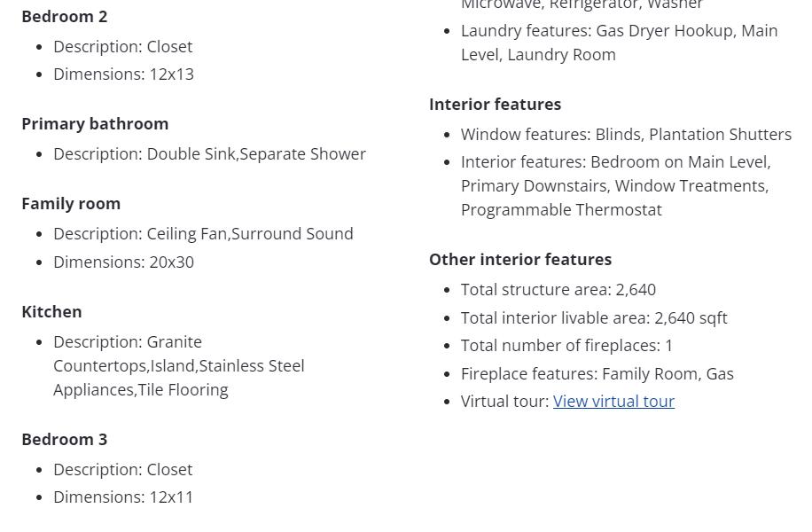Select the Family room heading
The image size is (812, 532).
tap(71, 204)
